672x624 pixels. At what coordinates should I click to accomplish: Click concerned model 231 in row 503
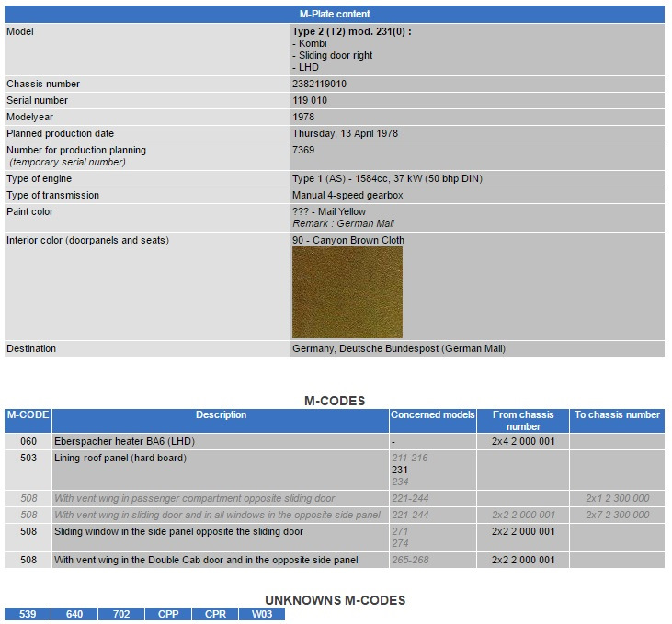tap(399, 471)
